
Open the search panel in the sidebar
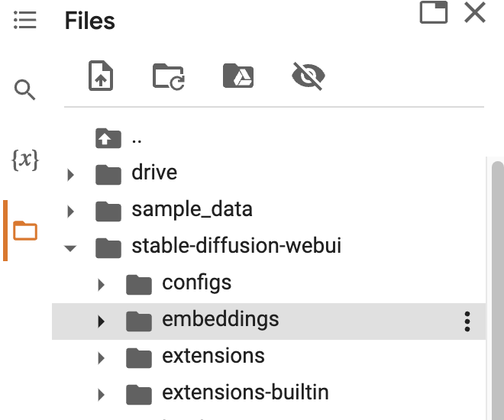click(x=25, y=92)
